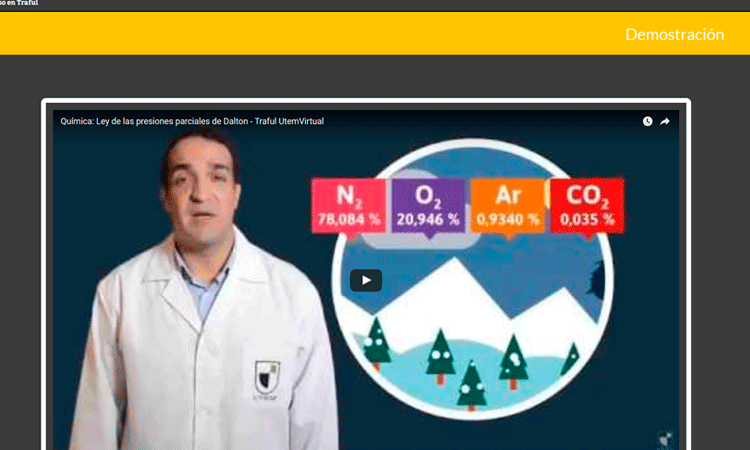Click the pink N2 78,084 % label
This screenshot has width=750, height=450.
348,206
